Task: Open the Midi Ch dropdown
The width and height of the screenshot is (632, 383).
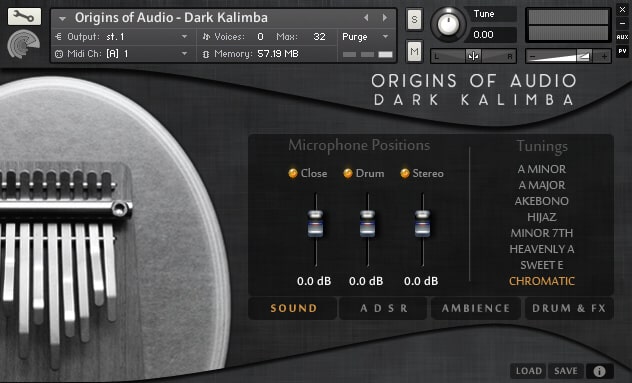Action: click(x=122, y=54)
